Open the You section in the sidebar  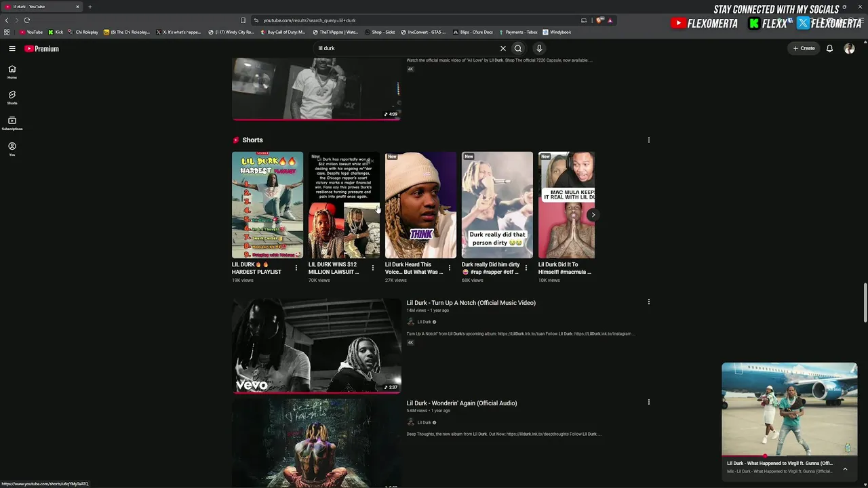(12, 148)
